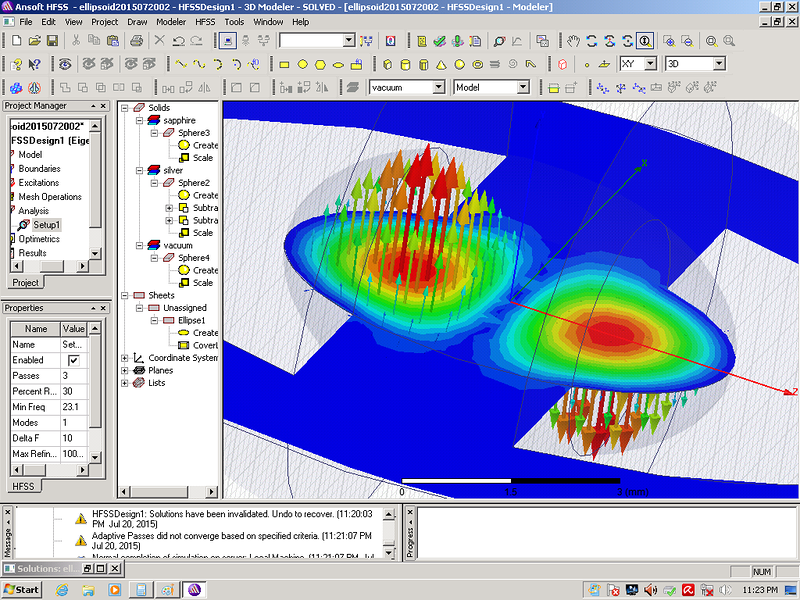
Task: Click the Save project icon
Action: [52, 41]
